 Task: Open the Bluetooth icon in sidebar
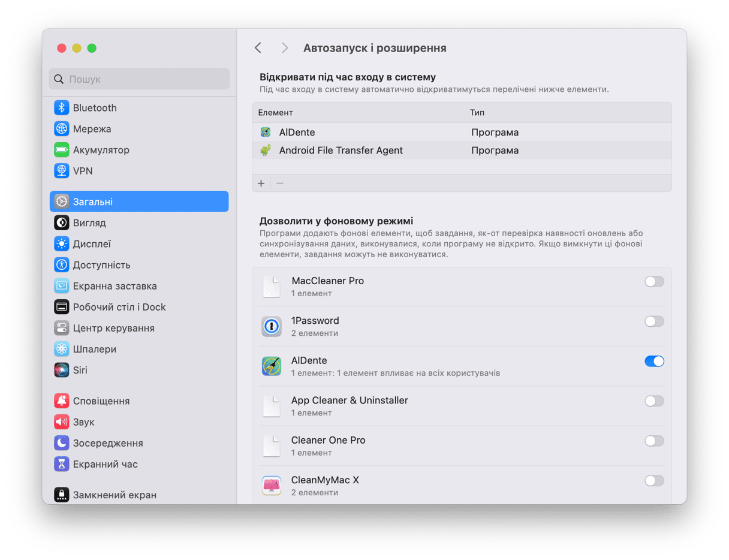(x=62, y=108)
